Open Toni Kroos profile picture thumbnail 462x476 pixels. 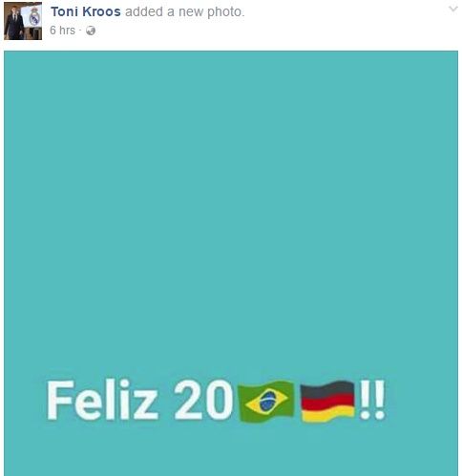point(23,21)
